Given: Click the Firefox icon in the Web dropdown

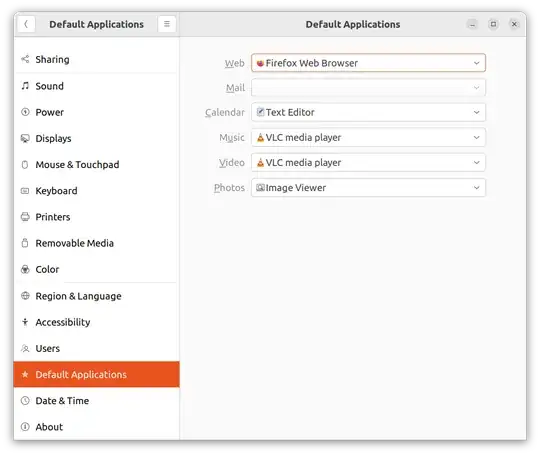Looking at the screenshot, I should pyautogui.click(x=260, y=63).
